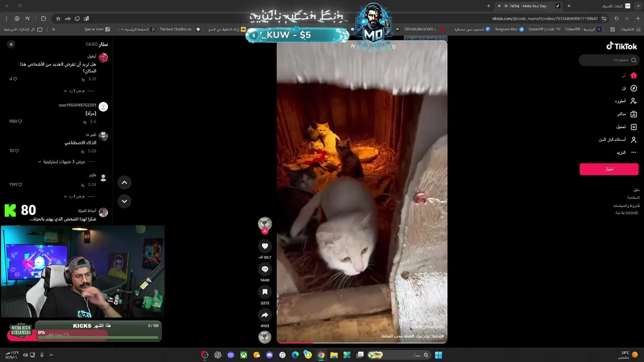
Task: Open the volume speaker tray icon
Action: pyautogui.click(x=25, y=355)
